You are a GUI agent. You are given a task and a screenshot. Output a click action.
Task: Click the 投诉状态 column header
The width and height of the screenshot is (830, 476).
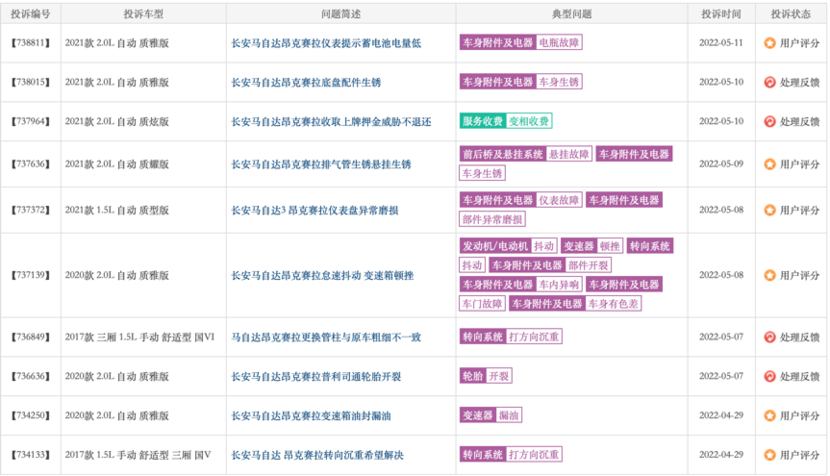point(791,14)
